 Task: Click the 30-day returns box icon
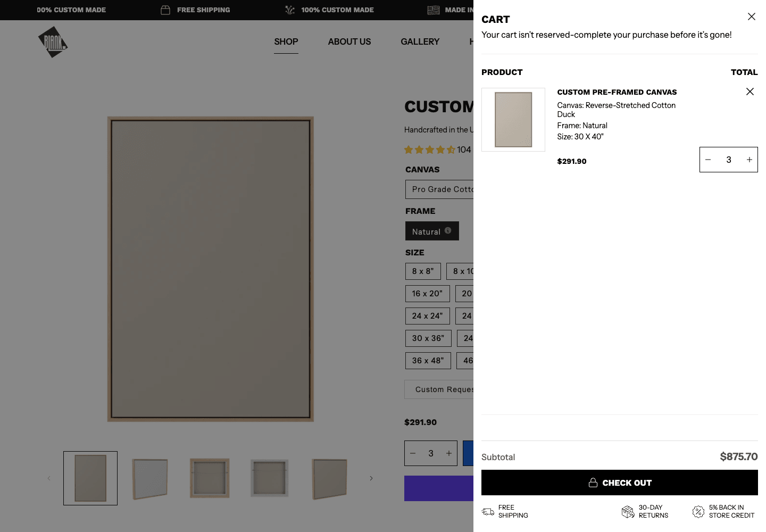pyautogui.click(x=628, y=512)
